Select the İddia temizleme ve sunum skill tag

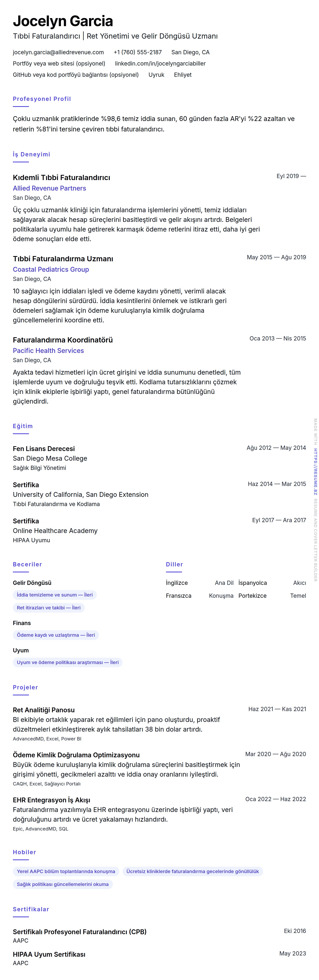55,595
